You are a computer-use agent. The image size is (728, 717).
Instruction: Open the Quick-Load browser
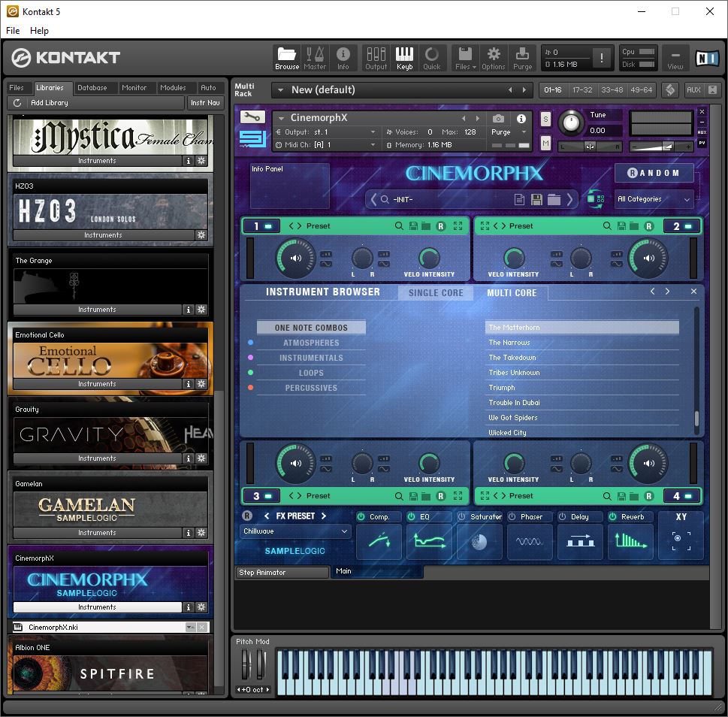(x=432, y=58)
